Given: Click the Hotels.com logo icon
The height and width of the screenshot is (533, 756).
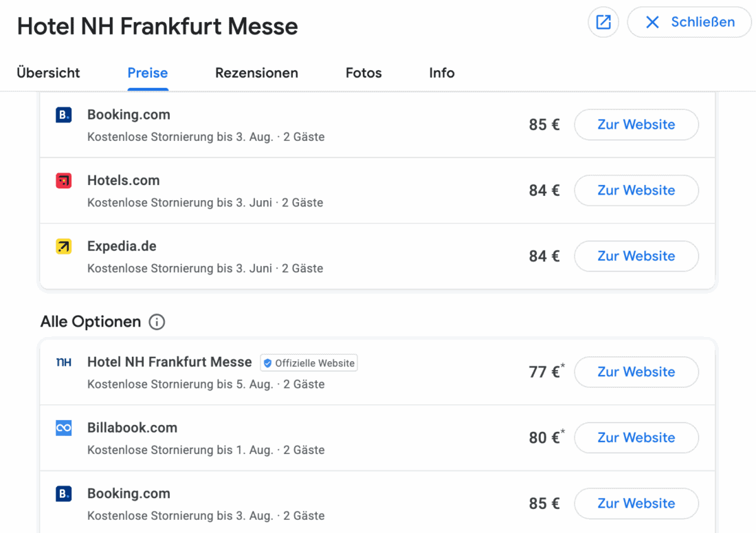Looking at the screenshot, I should pyautogui.click(x=64, y=181).
